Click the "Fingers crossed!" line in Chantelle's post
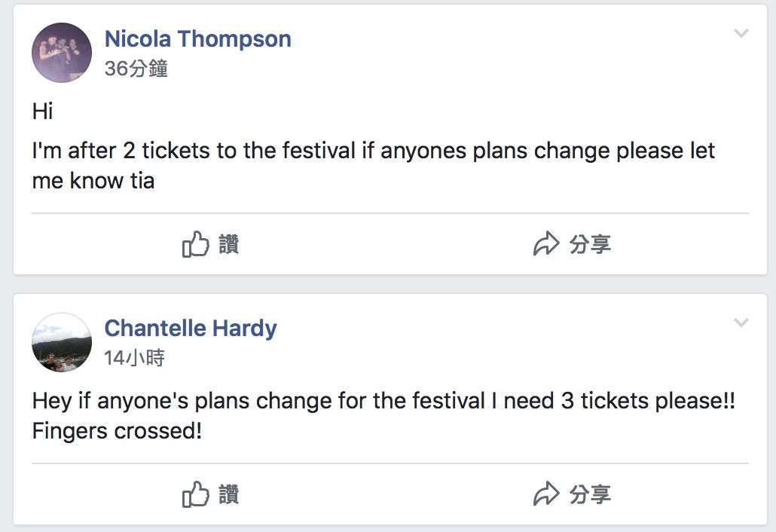 (118, 431)
